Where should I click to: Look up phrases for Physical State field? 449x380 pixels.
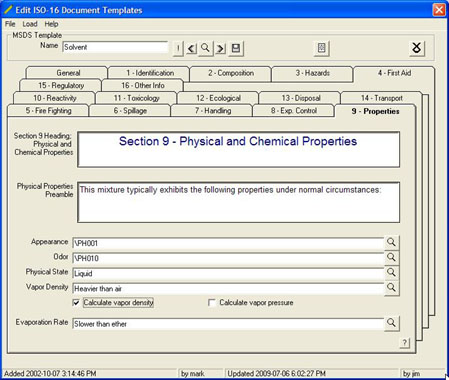[391, 273]
